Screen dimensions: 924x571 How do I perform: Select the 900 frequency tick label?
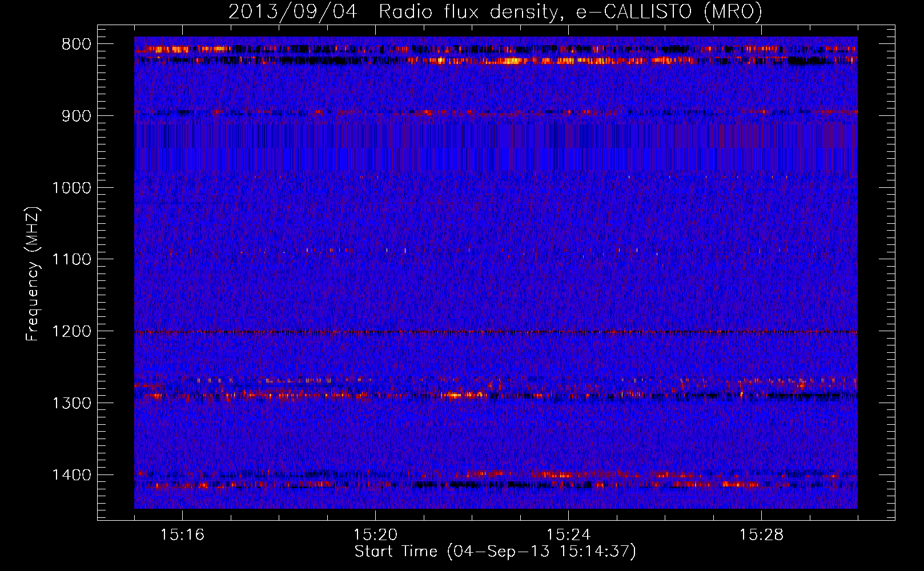pyautogui.click(x=76, y=116)
